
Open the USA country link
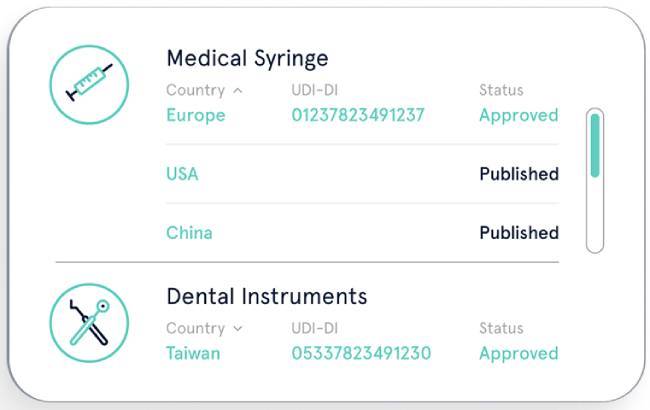[x=182, y=174]
